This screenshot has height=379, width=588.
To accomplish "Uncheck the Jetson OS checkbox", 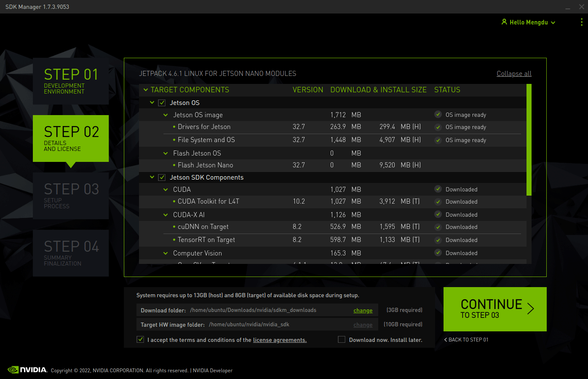I will (x=162, y=103).
